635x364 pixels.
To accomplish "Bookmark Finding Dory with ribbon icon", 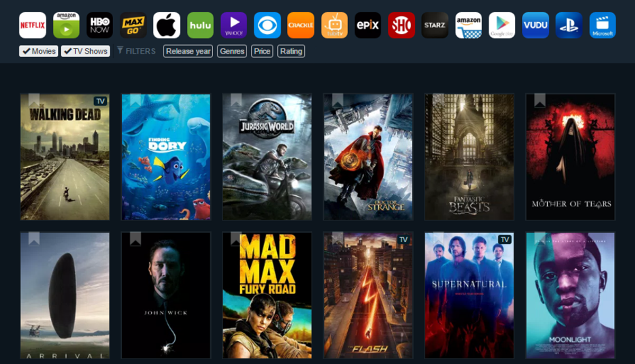I will 135,101.
